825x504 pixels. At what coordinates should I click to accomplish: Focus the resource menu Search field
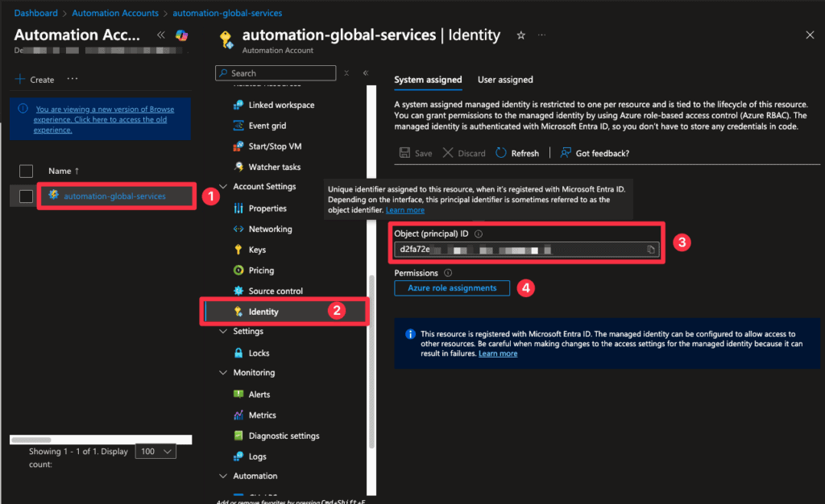(x=276, y=73)
